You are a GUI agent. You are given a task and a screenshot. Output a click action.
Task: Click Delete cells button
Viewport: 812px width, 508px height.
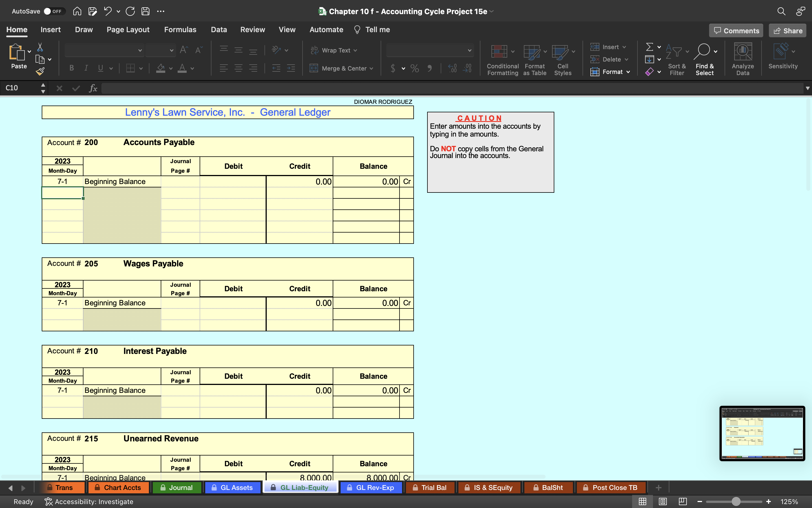click(x=606, y=60)
